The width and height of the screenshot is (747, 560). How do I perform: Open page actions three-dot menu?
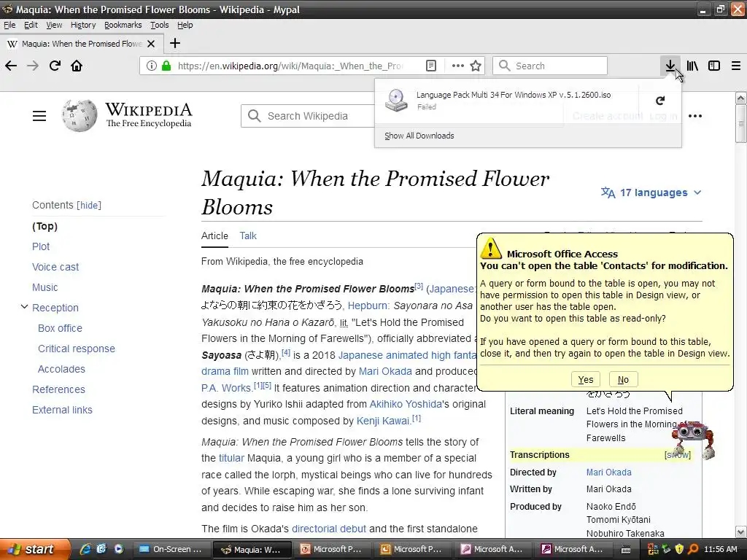[x=458, y=66]
